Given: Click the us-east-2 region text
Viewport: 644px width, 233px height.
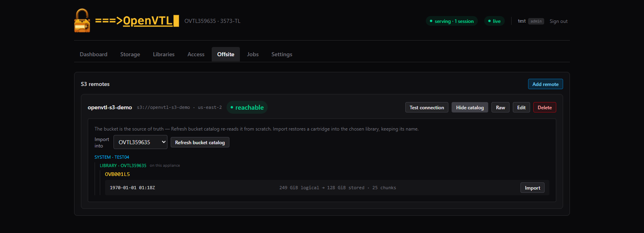Looking at the screenshot, I should [210, 107].
